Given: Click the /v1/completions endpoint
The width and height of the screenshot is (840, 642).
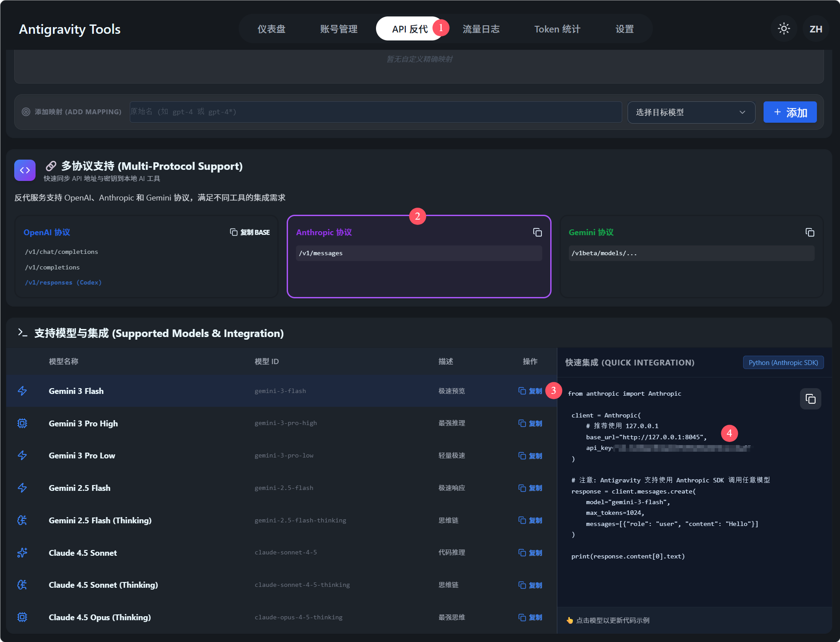Looking at the screenshot, I should pos(52,268).
